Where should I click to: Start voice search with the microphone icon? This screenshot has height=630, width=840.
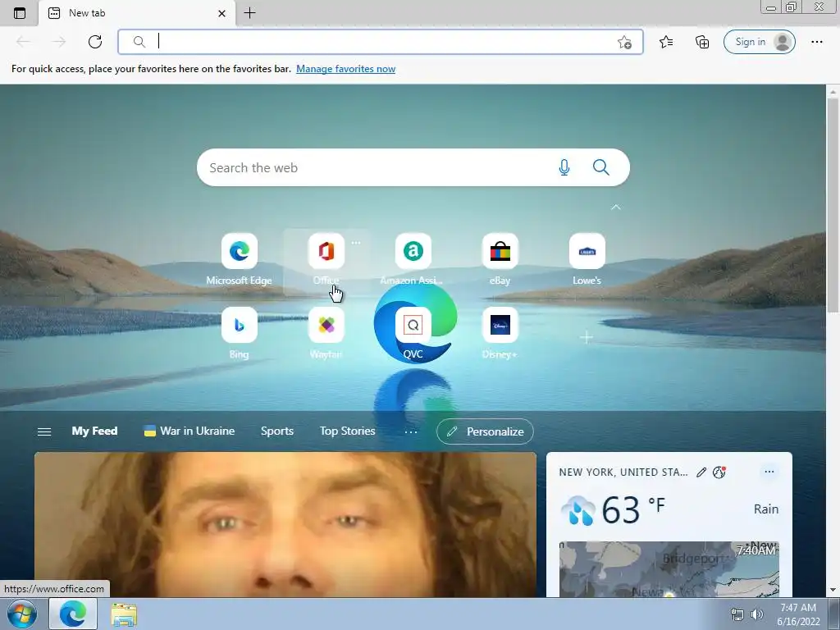[564, 167]
